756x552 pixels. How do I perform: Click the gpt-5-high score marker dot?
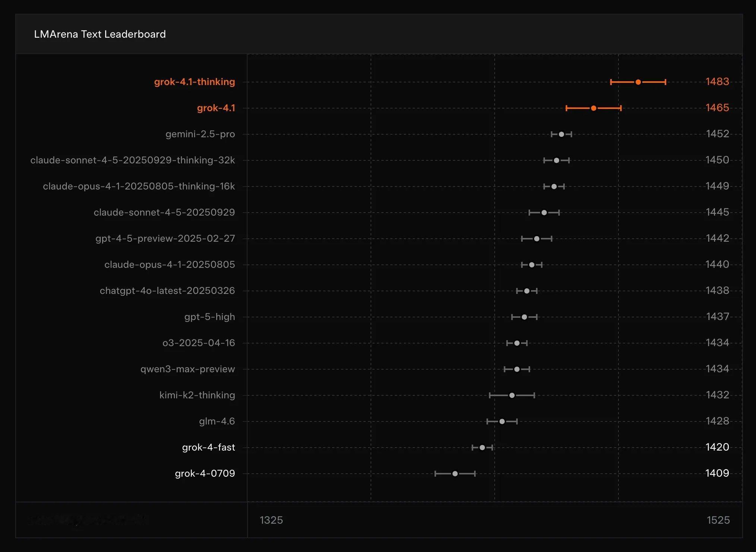524,317
